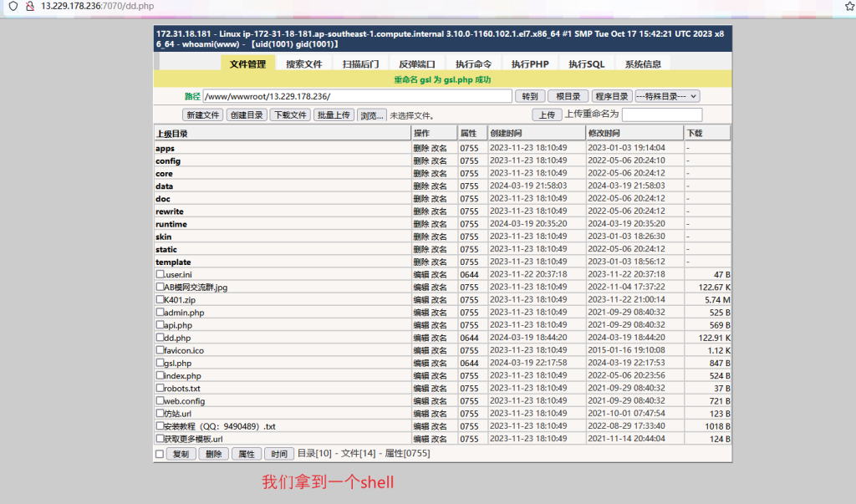856x504 pixels.
Task: Go to the 系统信息 tab
Action: point(642,64)
